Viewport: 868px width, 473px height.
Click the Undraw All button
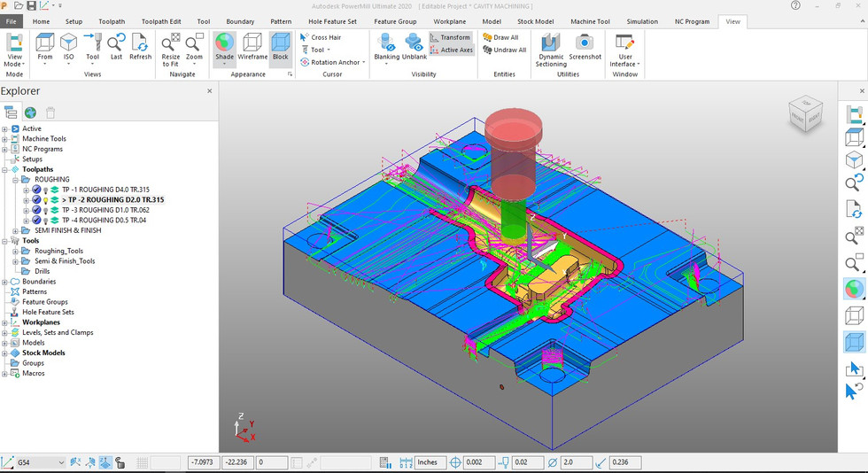point(504,50)
